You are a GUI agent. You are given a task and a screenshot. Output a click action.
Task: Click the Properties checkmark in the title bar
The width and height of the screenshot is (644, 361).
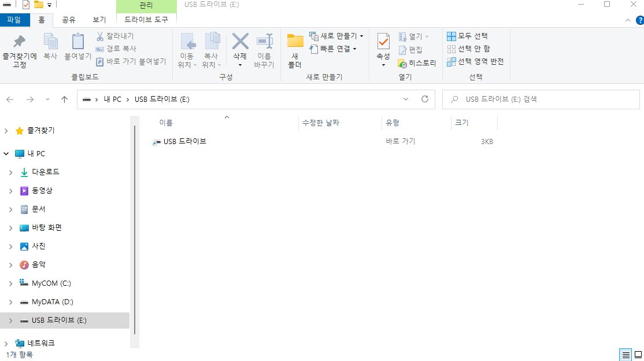pyautogui.click(x=26, y=5)
